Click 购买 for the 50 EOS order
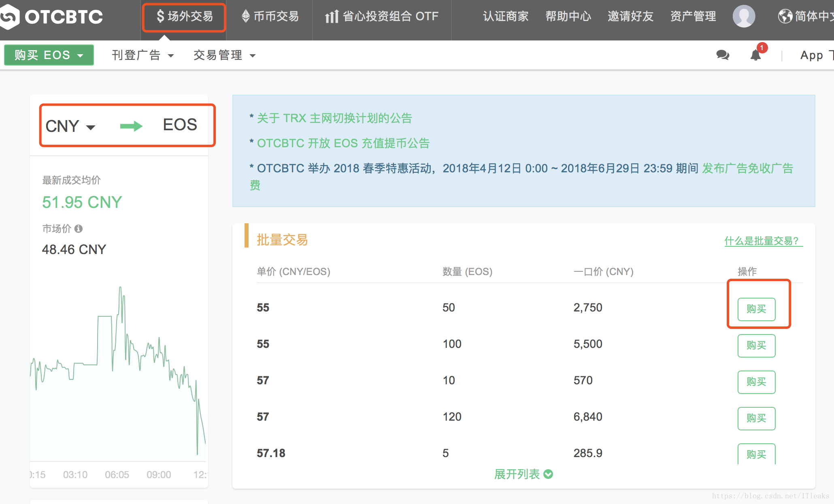The height and width of the screenshot is (504, 834). pyautogui.click(x=756, y=309)
